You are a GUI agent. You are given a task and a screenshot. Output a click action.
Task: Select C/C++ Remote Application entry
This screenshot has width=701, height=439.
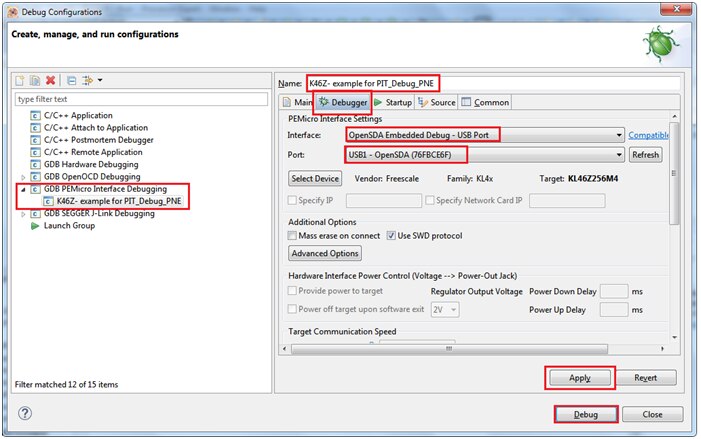pos(93,152)
